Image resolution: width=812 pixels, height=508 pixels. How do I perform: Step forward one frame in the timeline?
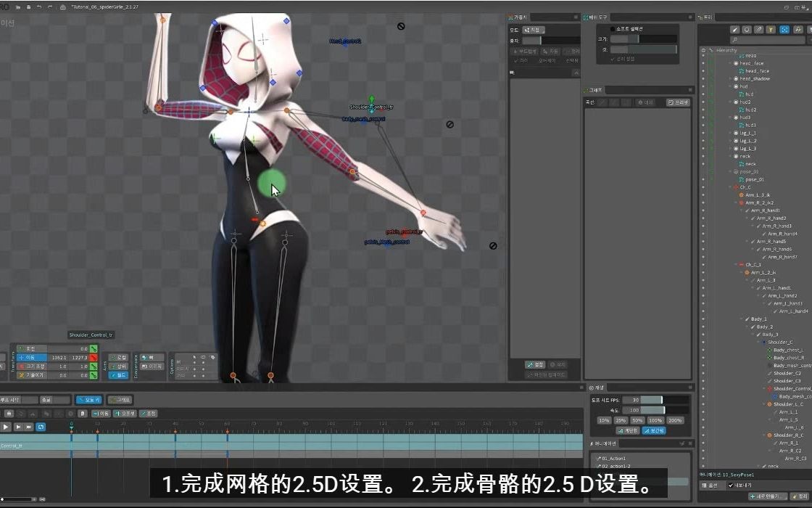click(x=18, y=427)
